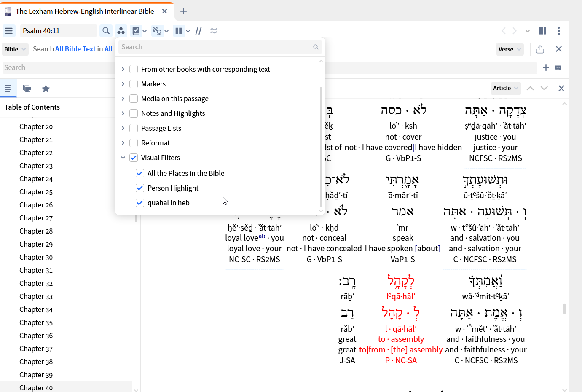Uncheck the Visual Filters checkbox
Screen dimensions: 582x392
point(134,158)
